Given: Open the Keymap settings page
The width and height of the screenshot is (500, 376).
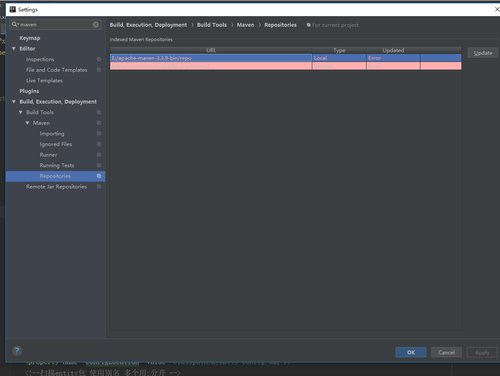Looking at the screenshot, I should (30, 38).
